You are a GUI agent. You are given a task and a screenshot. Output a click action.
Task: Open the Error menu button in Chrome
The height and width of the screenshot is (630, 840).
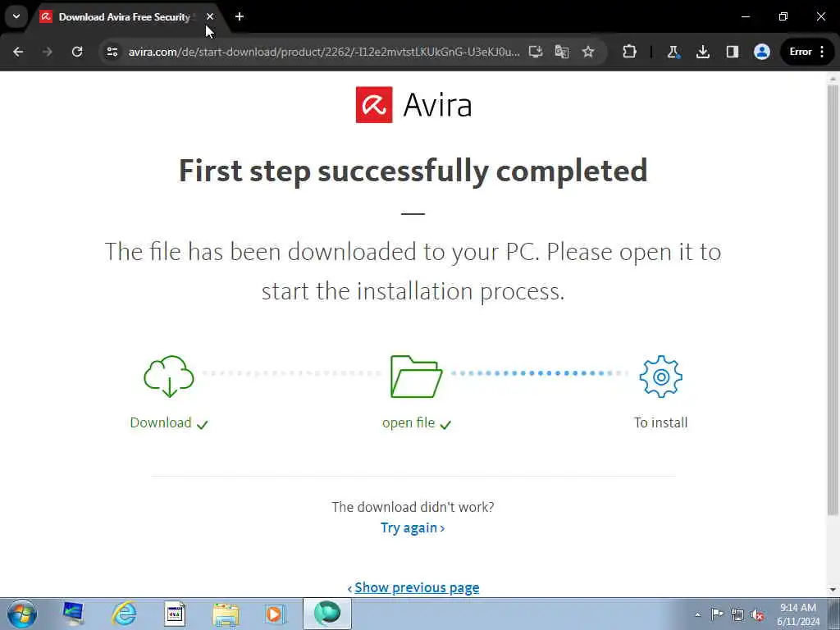[808, 52]
